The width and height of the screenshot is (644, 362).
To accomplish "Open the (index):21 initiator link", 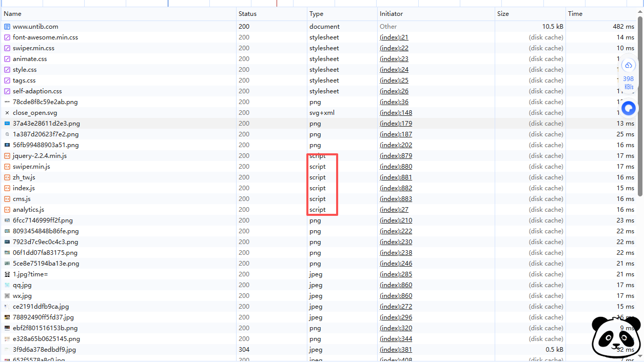I will [394, 37].
